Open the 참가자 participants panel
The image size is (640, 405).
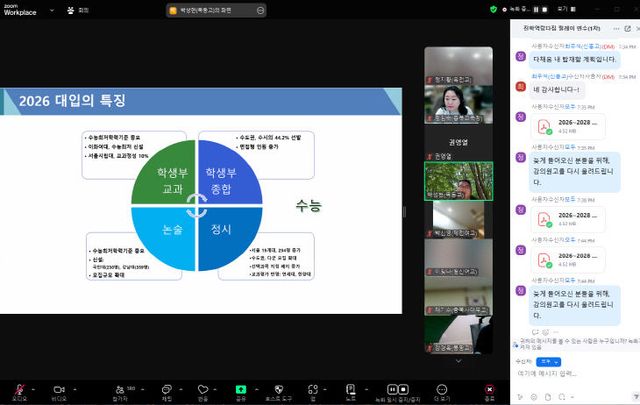[x=119, y=388]
